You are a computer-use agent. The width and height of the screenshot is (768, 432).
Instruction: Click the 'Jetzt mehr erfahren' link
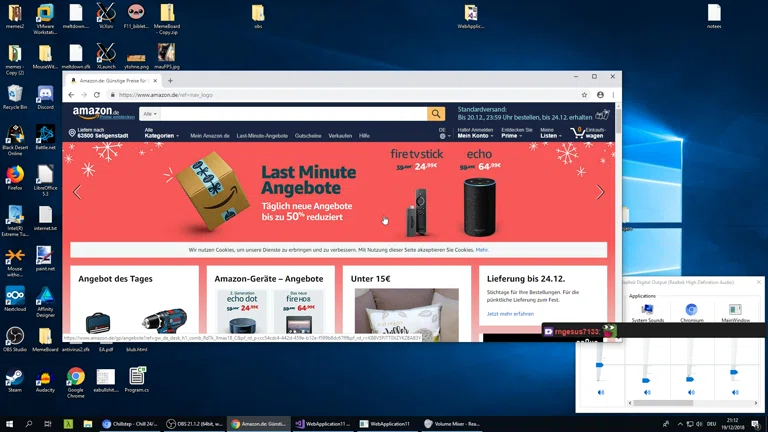click(510, 314)
